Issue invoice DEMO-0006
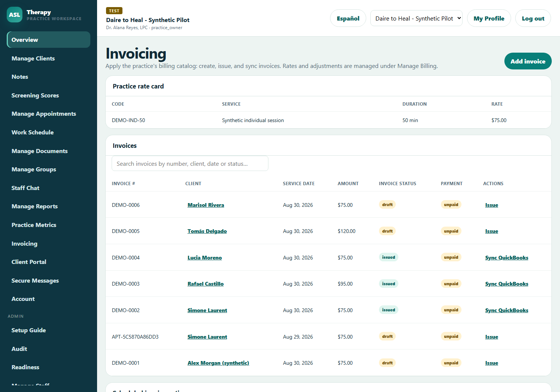 pos(491,205)
